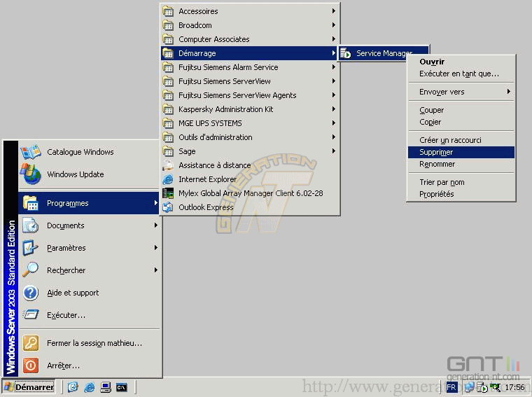Viewport: 532px width, 397px height.
Task: Choose Supprimer in the context menu
Action: click(x=461, y=152)
